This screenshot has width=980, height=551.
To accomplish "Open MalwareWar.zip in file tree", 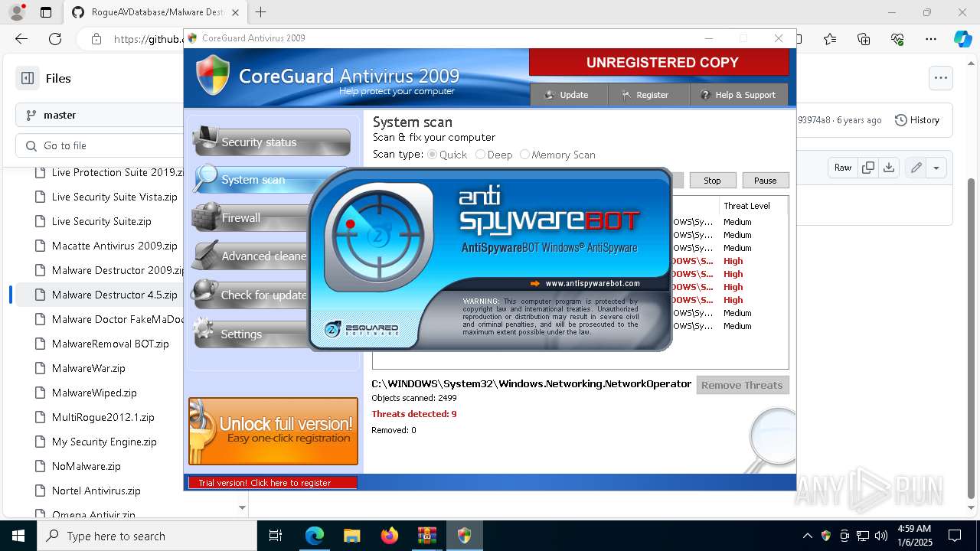I will tap(89, 368).
